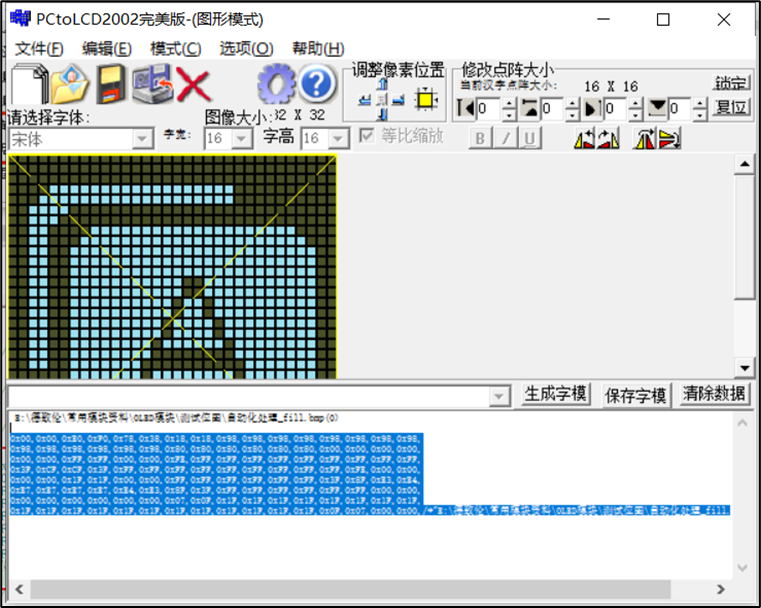The width and height of the screenshot is (761, 608).
Task: Click the right margin arrow icon
Action: tap(592, 108)
